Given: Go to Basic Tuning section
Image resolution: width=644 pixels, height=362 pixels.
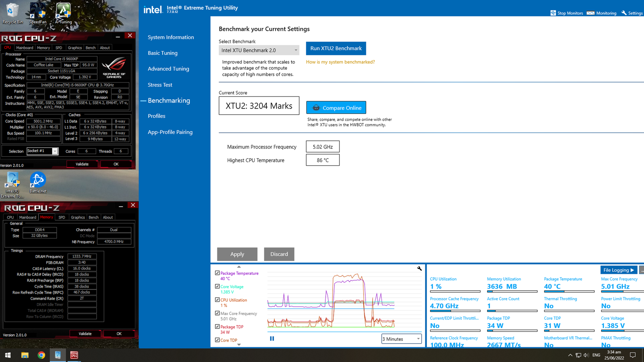Looking at the screenshot, I should pos(163,53).
